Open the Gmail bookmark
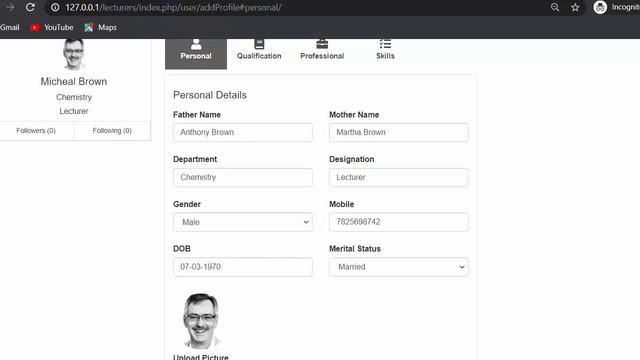The image size is (640, 360). [10, 27]
